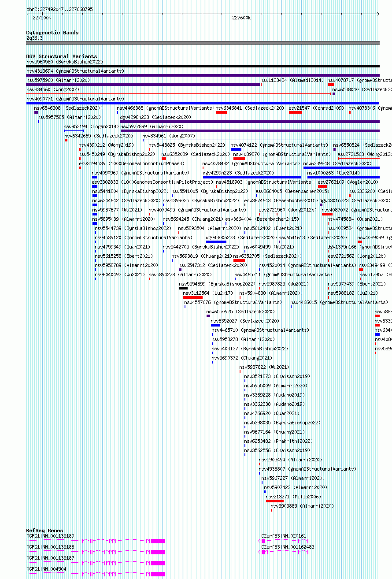
Task: Select dgv4299n223 (Sedlazeck2020) variant label
Action: click(x=239, y=173)
